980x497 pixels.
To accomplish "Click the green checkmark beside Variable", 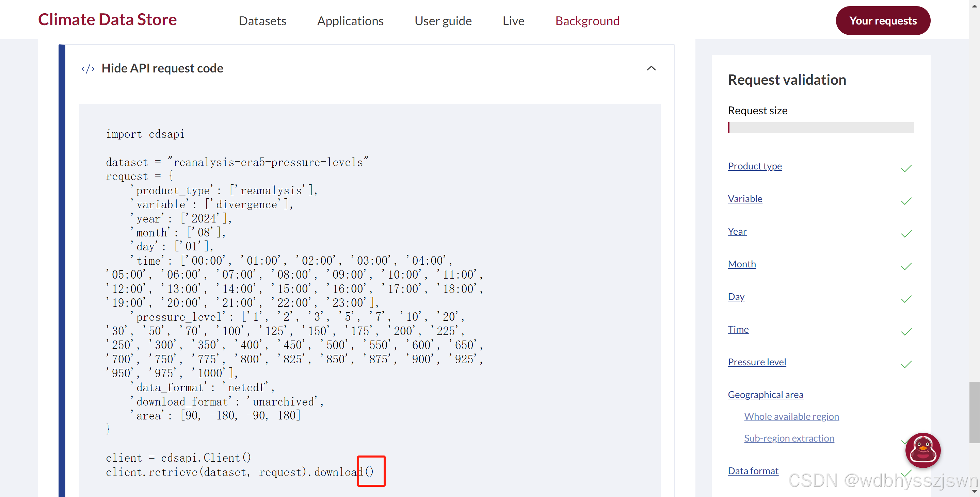I will pyautogui.click(x=906, y=201).
